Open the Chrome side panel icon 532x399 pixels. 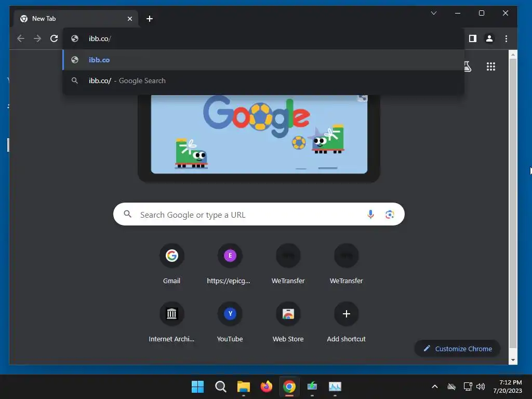point(473,38)
